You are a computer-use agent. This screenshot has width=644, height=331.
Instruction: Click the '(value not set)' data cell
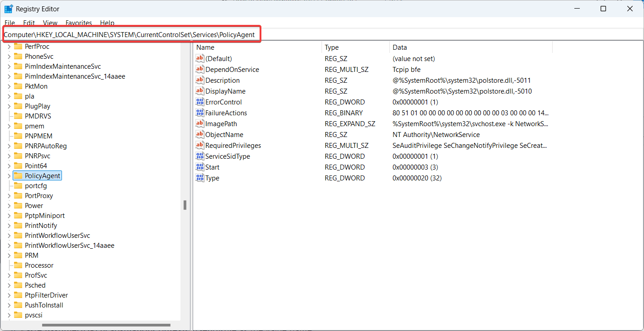[x=414, y=58]
